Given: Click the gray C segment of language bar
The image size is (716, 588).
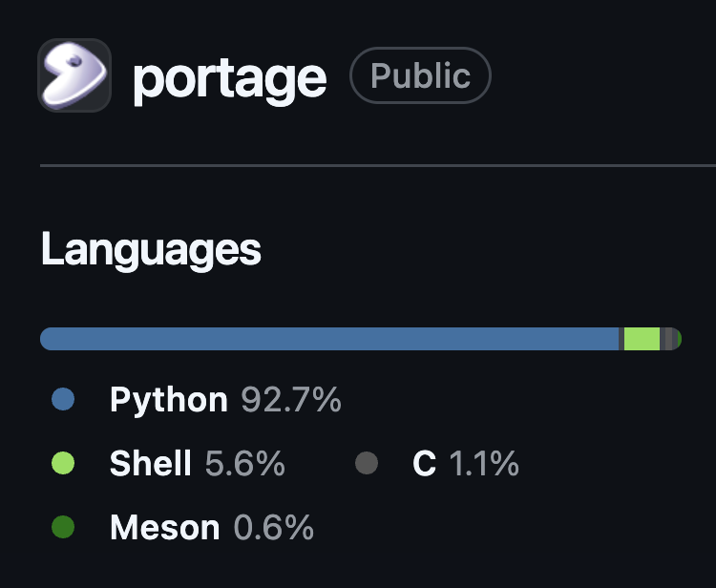Looking at the screenshot, I should click(x=668, y=339).
